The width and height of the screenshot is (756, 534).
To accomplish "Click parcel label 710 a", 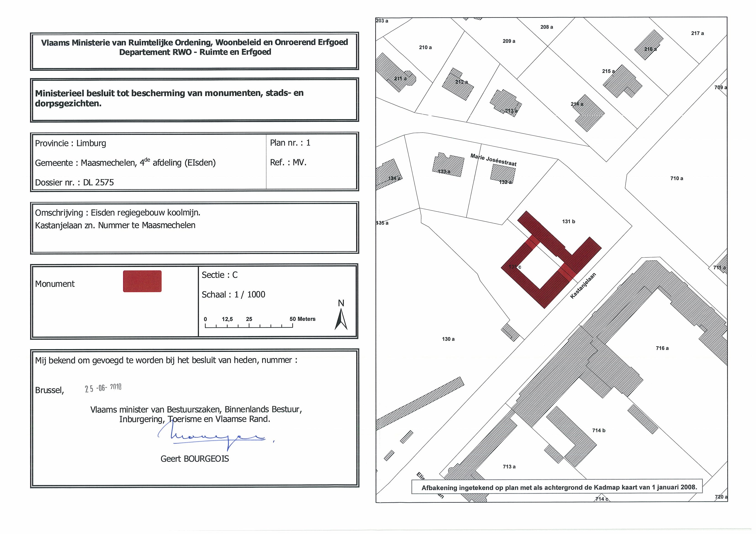I will point(677,178).
